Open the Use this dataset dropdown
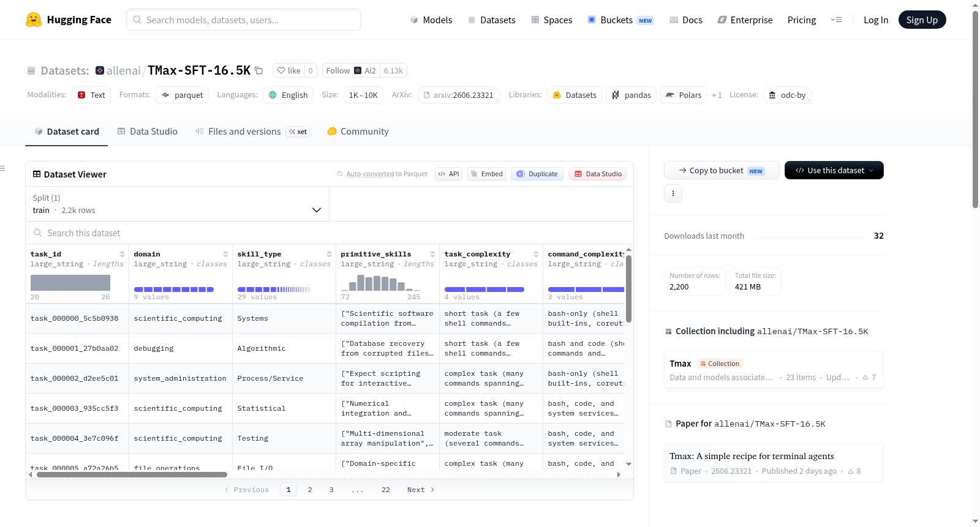The image size is (980, 527). (x=834, y=170)
